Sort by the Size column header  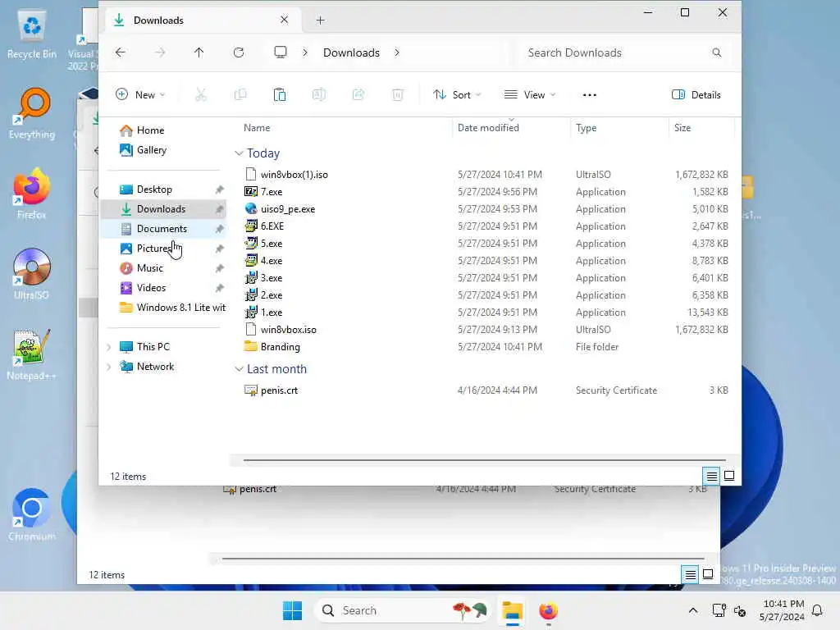tap(682, 128)
